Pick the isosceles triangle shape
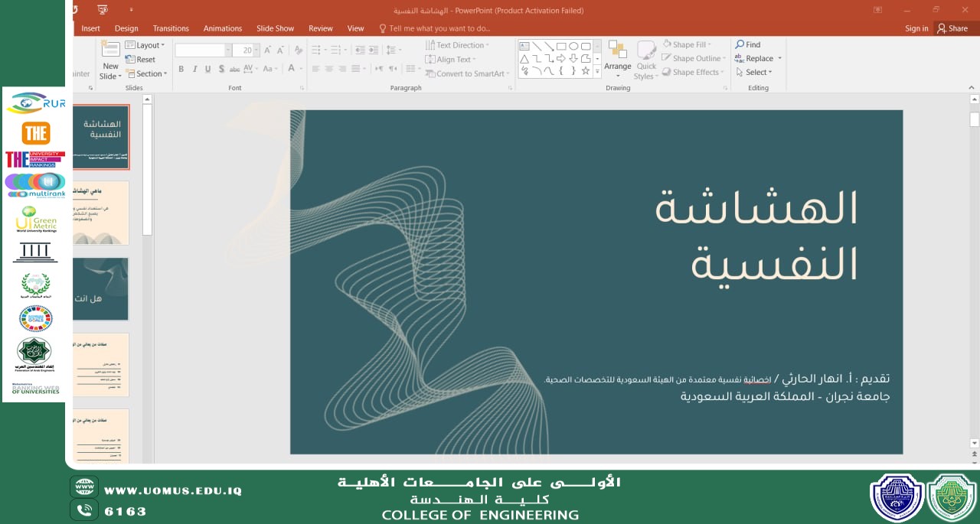Viewport: 980px width, 524px height. click(x=524, y=59)
